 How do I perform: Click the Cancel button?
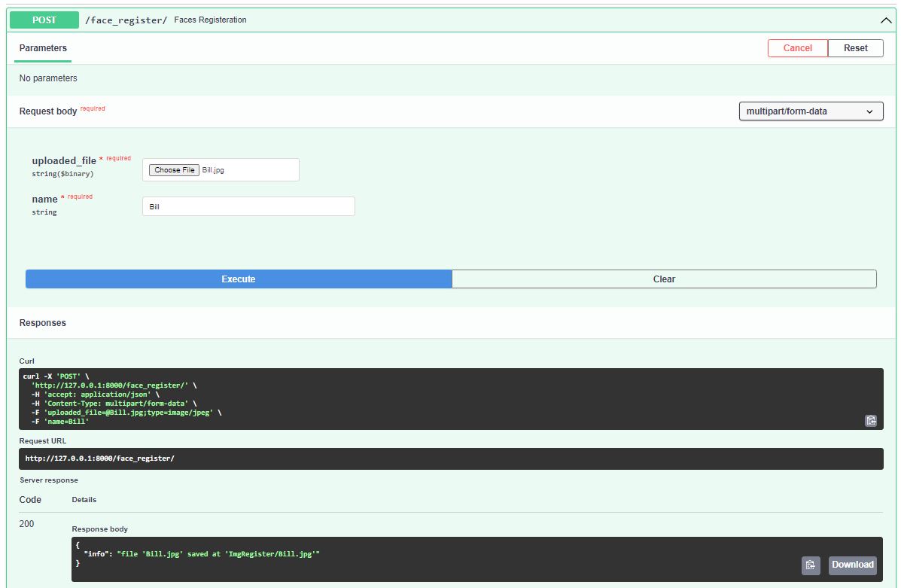coord(798,48)
